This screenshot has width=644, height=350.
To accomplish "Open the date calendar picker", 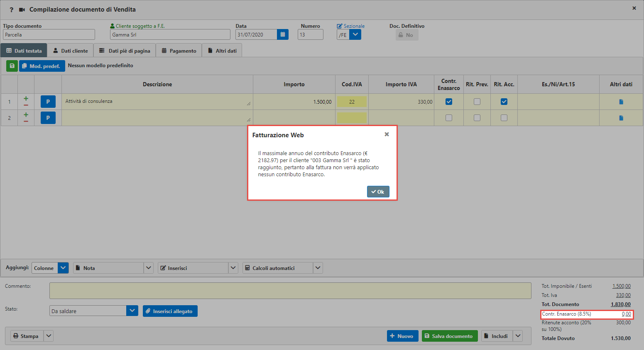I will click(283, 34).
